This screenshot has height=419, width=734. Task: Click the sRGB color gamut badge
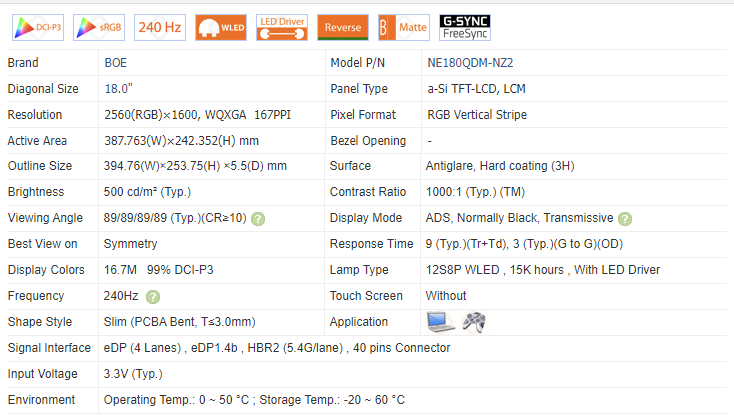(x=99, y=28)
